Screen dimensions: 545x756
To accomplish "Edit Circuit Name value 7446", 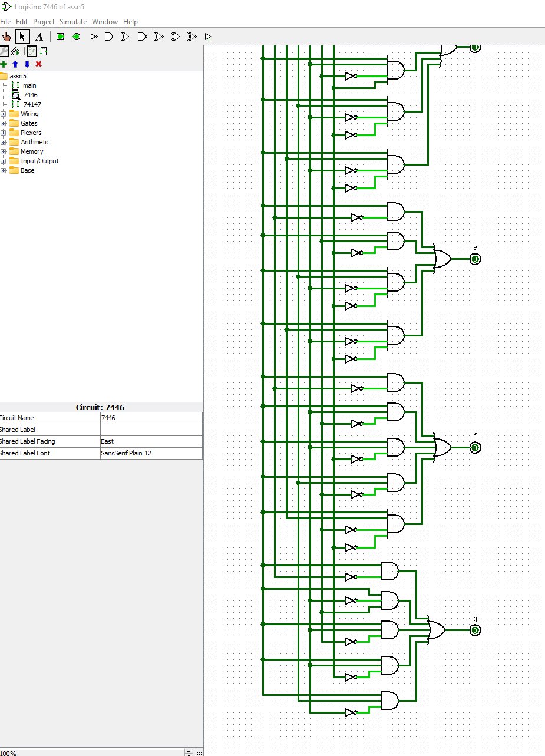I will tap(151, 418).
